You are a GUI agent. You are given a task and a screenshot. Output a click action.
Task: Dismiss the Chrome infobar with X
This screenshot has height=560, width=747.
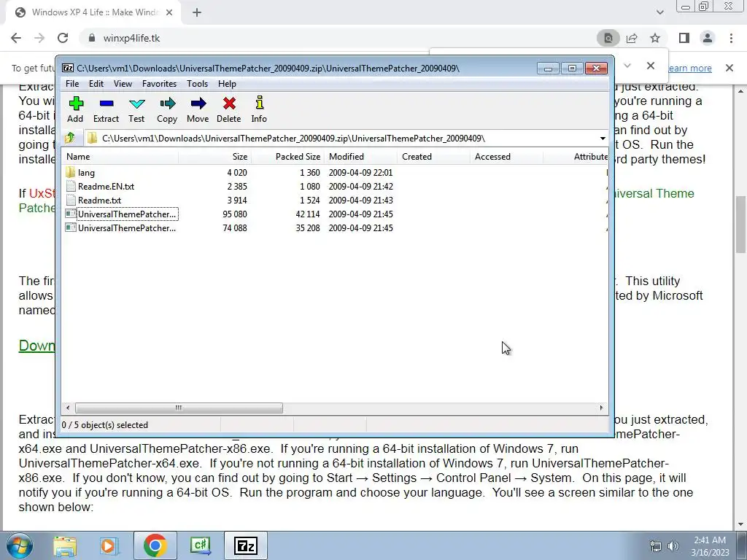tap(729, 68)
